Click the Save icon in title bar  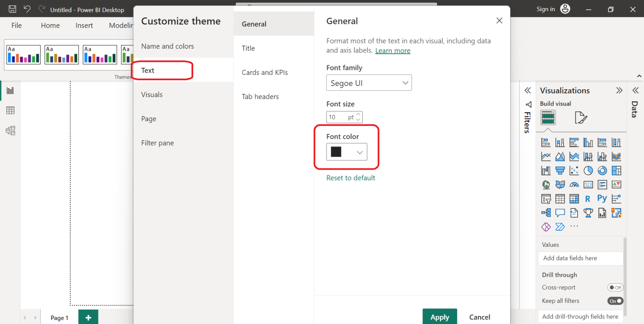[12, 9]
